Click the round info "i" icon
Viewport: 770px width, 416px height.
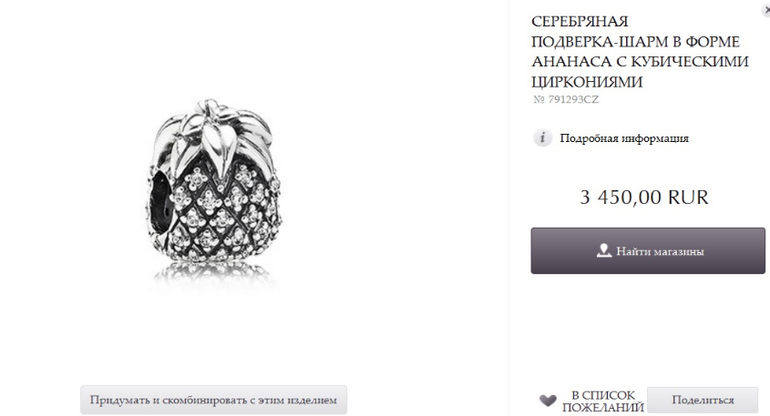(x=543, y=138)
